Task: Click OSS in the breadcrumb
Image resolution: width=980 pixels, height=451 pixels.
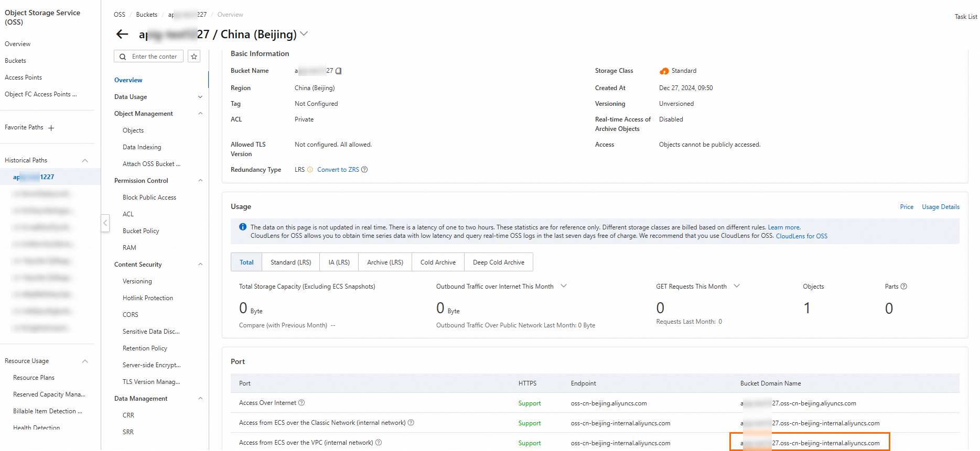Action: (x=120, y=15)
